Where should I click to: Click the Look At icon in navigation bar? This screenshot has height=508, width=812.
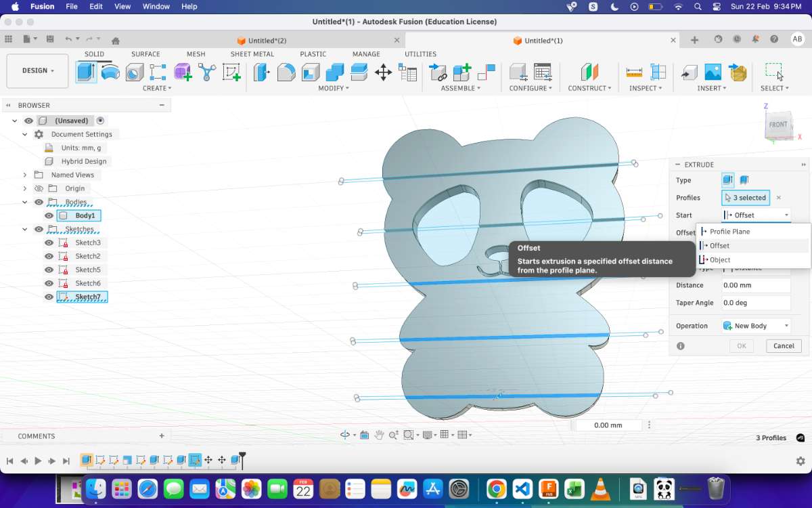pyautogui.click(x=364, y=435)
